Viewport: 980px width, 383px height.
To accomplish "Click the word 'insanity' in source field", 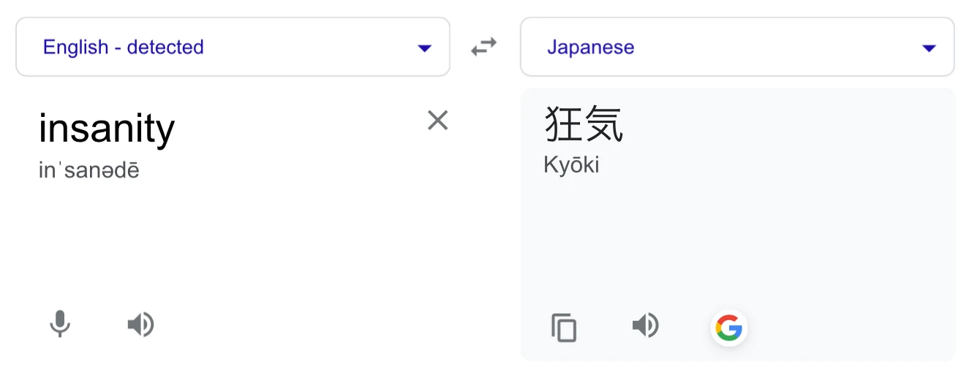I will pyautogui.click(x=107, y=129).
